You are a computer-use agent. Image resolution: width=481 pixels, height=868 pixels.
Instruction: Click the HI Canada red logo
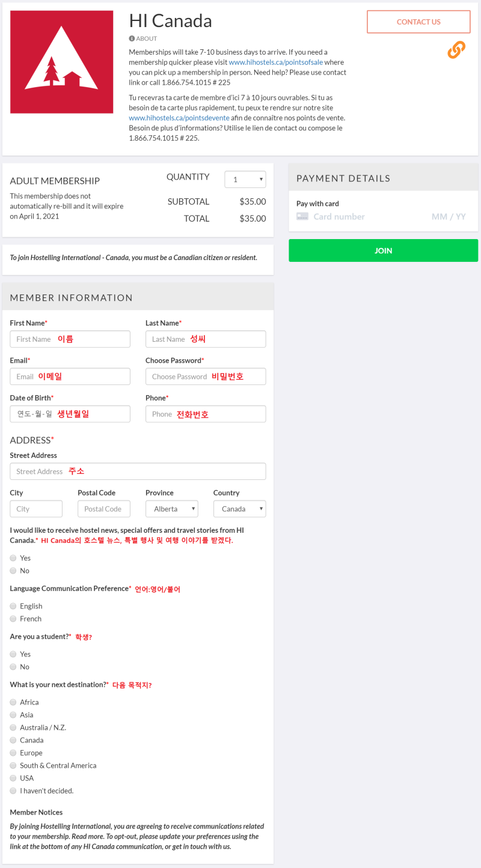pyautogui.click(x=62, y=62)
